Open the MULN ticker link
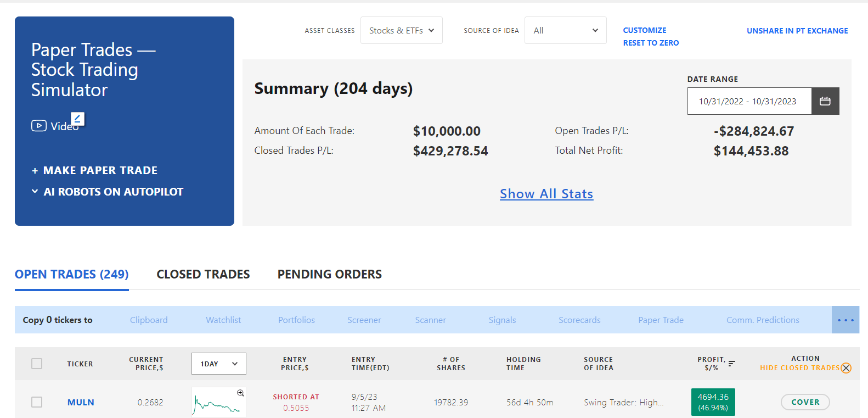 point(81,402)
